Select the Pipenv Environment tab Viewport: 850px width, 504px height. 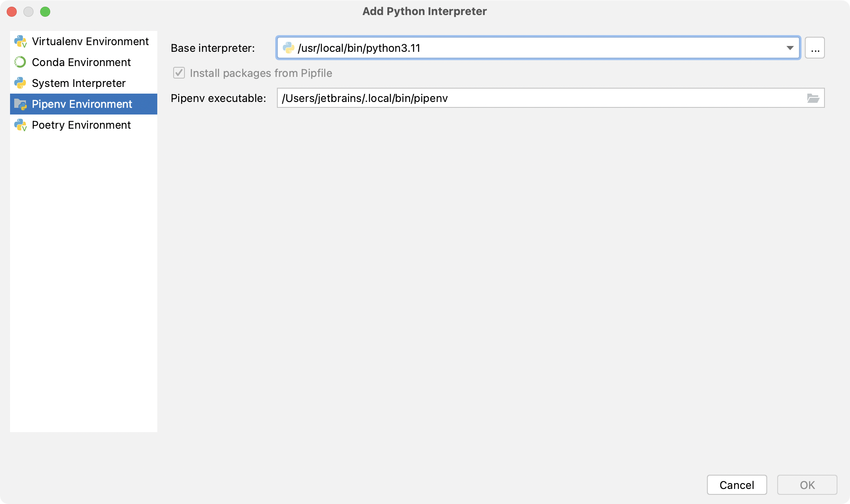(82, 104)
